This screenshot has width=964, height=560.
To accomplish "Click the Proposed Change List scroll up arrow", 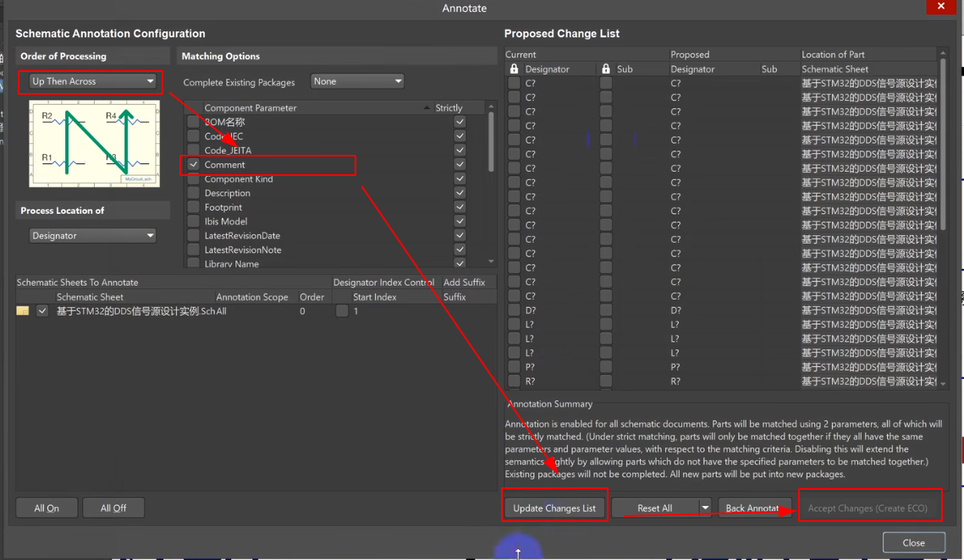I will point(943,53).
